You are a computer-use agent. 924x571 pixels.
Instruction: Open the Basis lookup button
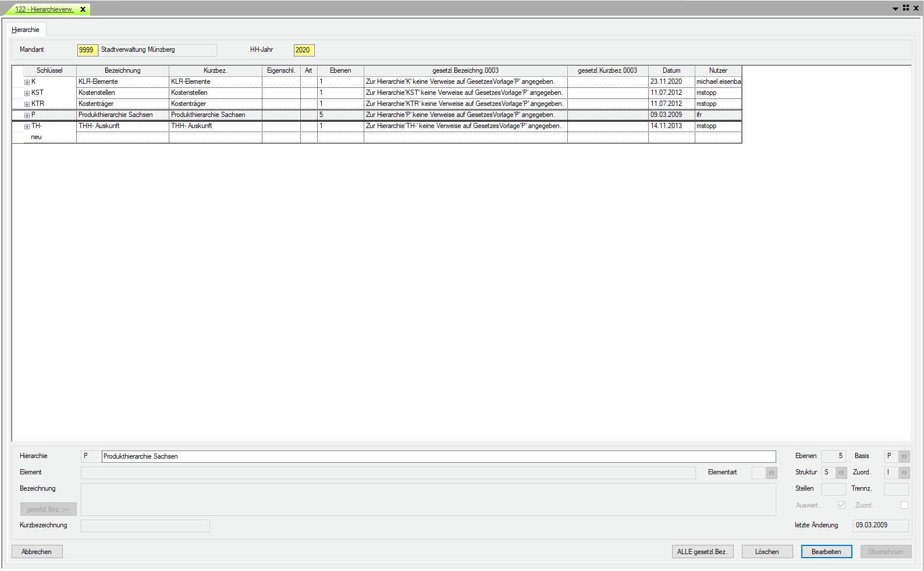[904, 456]
